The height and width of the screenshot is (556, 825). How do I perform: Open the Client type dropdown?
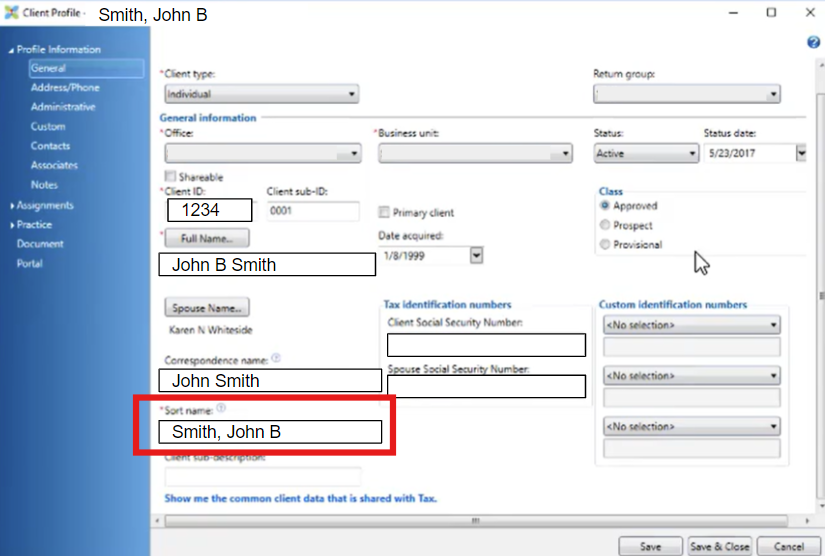coord(262,94)
